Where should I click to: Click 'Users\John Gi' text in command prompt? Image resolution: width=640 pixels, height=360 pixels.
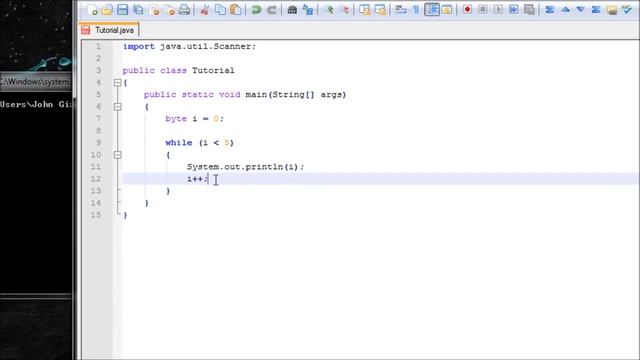pyautogui.click(x=36, y=104)
